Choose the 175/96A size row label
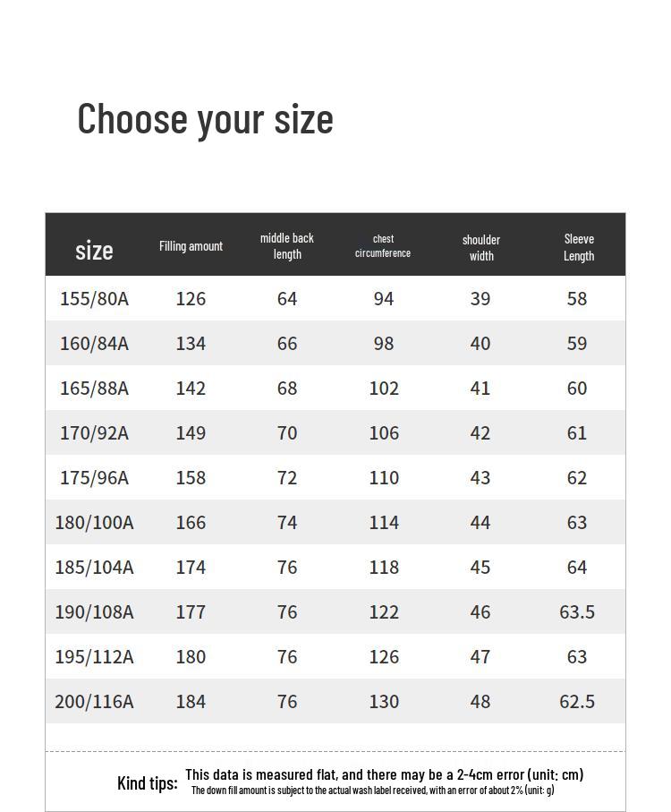 [x=94, y=478]
